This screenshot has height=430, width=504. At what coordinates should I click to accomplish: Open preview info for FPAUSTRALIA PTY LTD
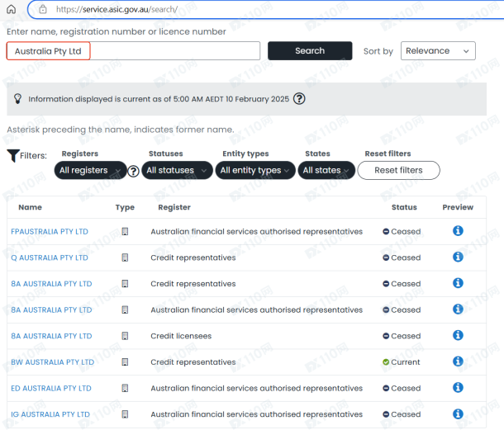coord(458,230)
